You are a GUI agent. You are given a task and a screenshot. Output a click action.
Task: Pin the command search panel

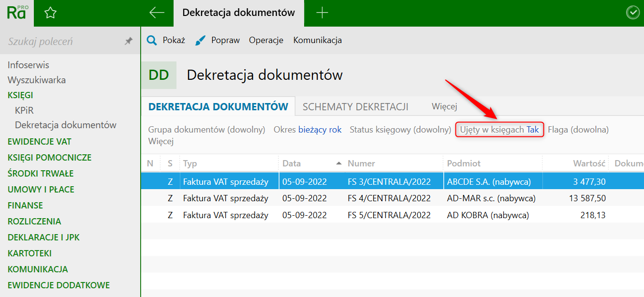[129, 41]
